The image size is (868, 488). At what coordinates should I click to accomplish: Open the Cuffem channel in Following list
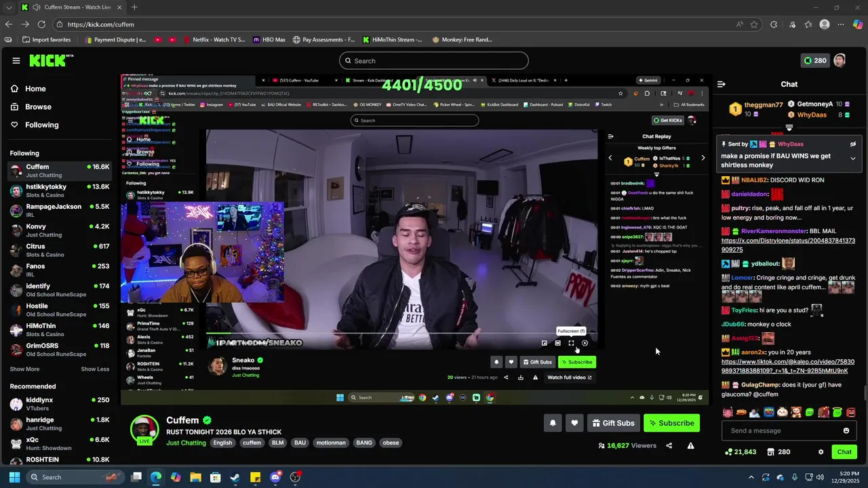(x=60, y=171)
